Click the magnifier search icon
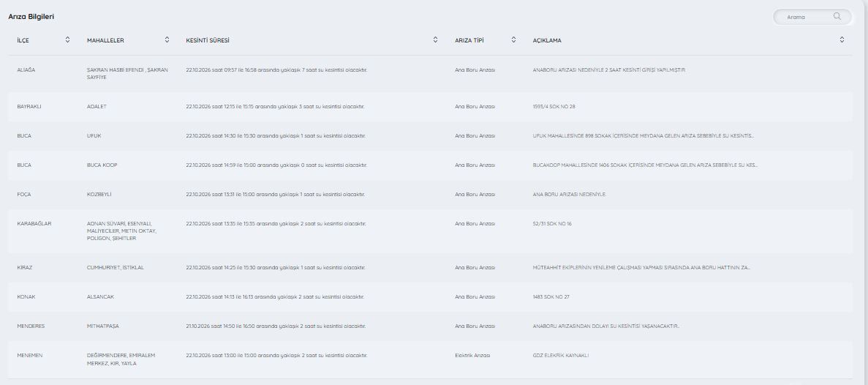The height and width of the screenshot is (385, 868). point(837,17)
